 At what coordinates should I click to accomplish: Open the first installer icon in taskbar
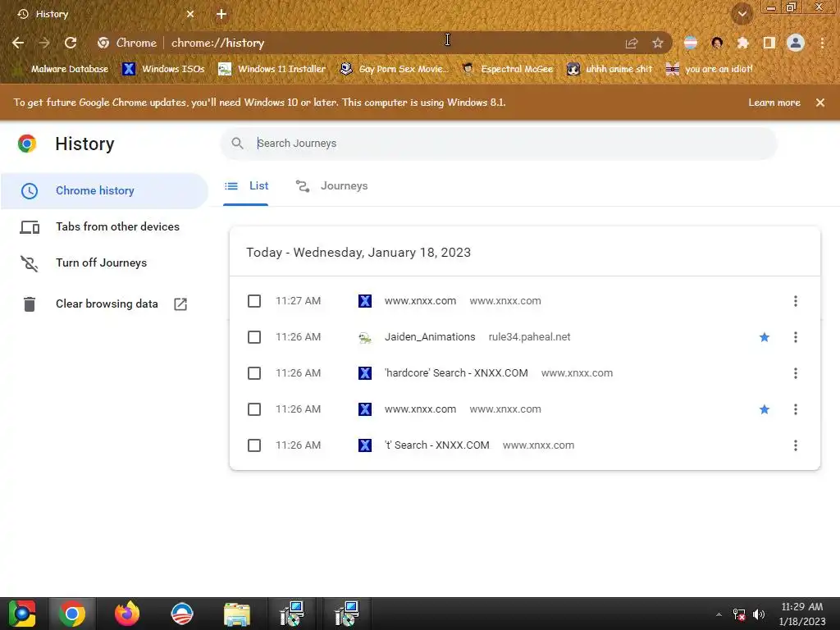292,614
